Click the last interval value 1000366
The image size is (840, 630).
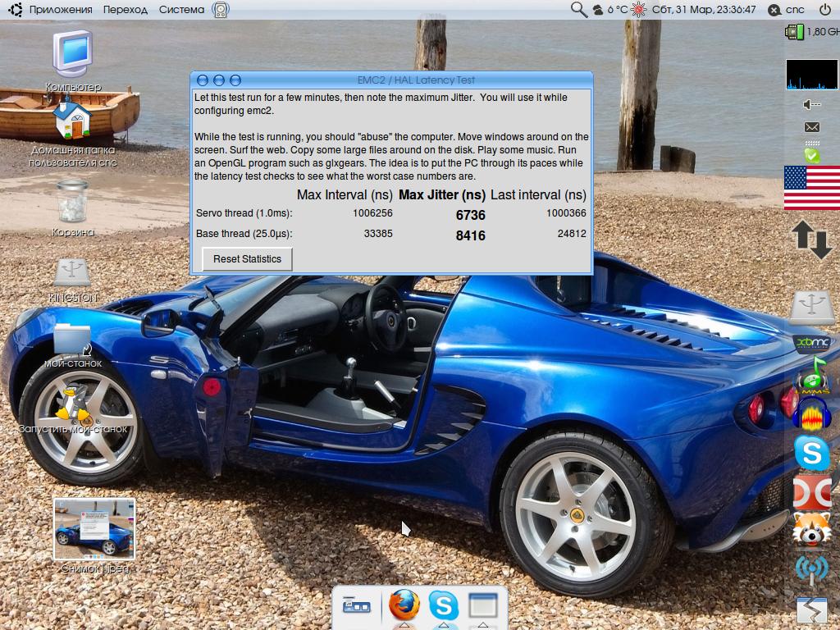click(x=566, y=213)
